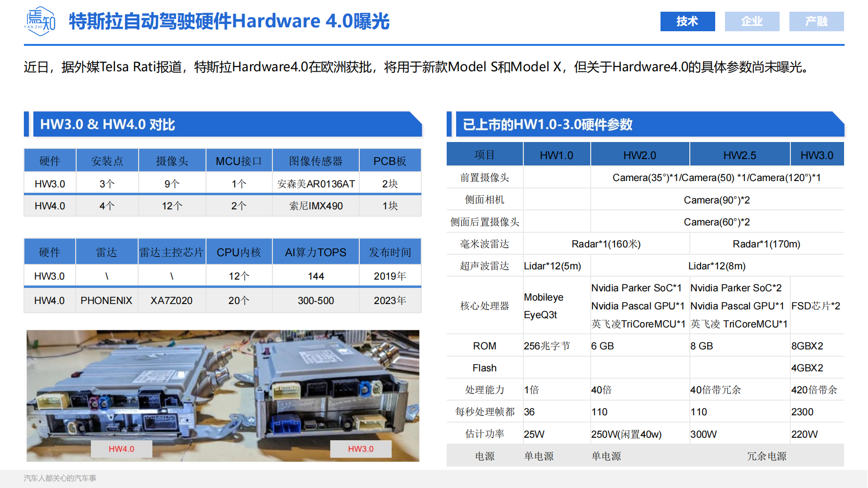Click the 冗余电源 cell

click(766, 456)
